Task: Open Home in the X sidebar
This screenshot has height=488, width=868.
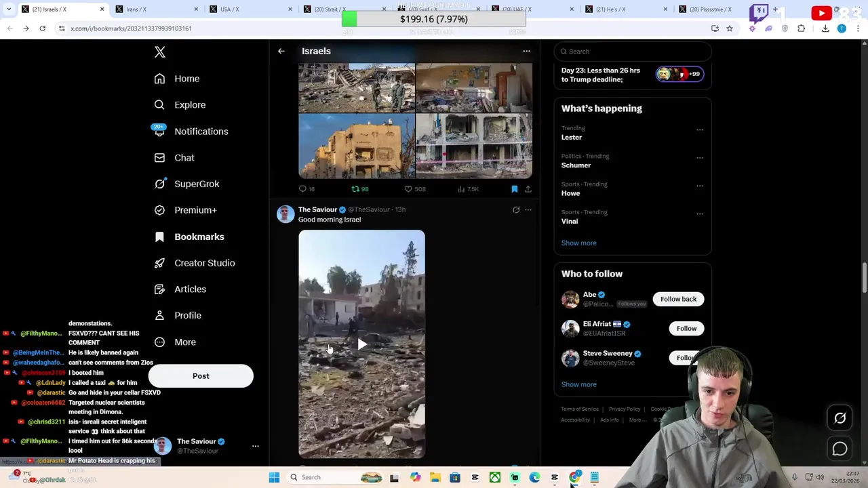Action: 177,79
